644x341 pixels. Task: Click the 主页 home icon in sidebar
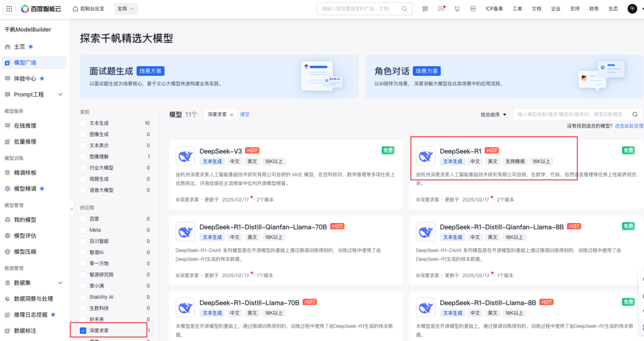(7, 47)
